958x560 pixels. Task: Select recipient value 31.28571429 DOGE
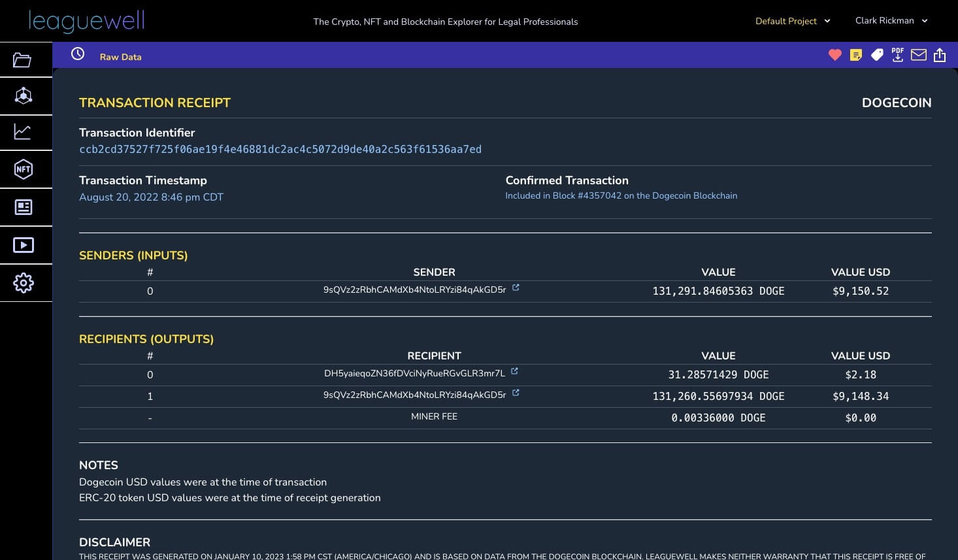tap(718, 374)
